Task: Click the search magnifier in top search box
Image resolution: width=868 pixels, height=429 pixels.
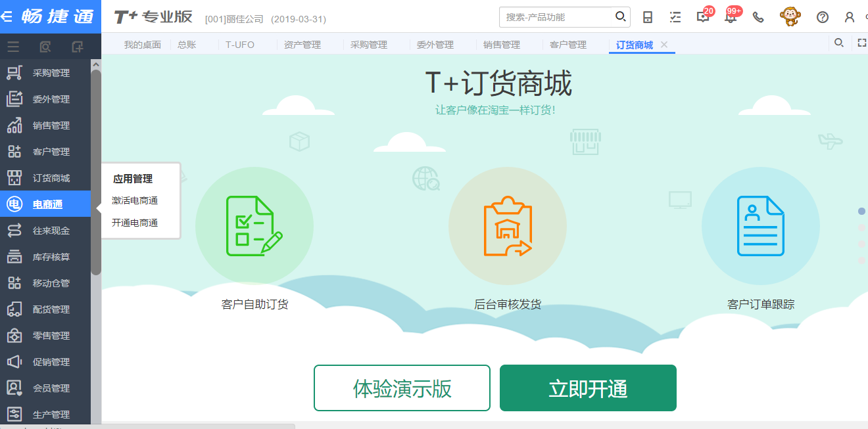Action: [x=620, y=16]
